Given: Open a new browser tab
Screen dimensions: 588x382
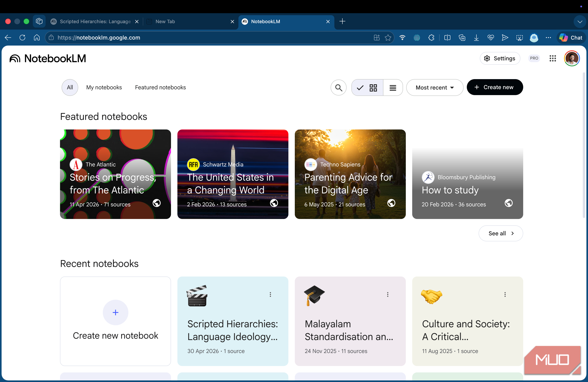Looking at the screenshot, I should [x=342, y=21].
